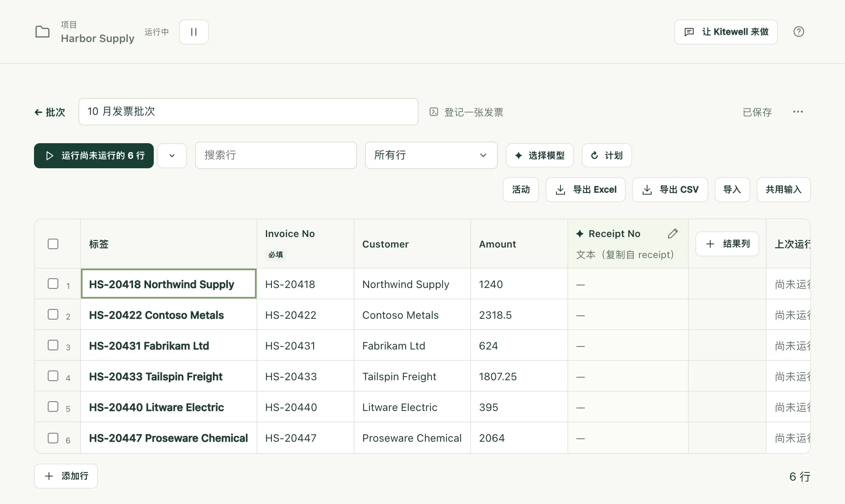Open the 所有行 filter dropdown
The image size is (845, 504).
click(431, 155)
